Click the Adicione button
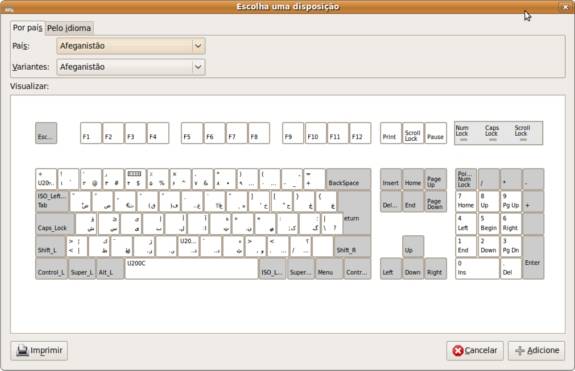The image size is (575, 371). (536, 351)
